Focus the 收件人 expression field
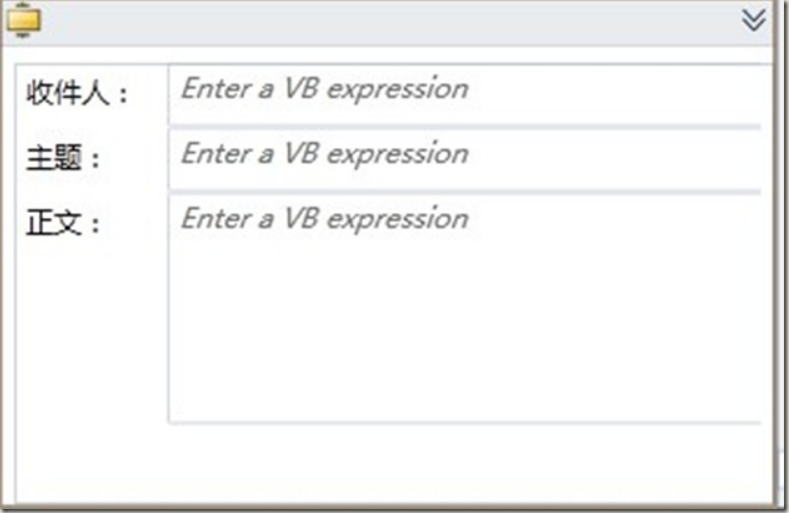Viewport: 789px width, 513px height. 464,94
